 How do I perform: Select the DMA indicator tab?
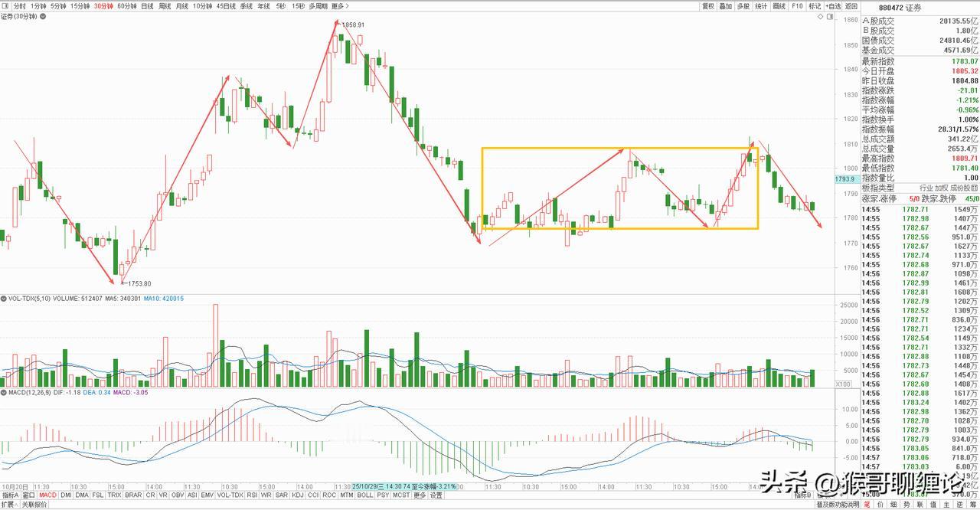coord(83,495)
